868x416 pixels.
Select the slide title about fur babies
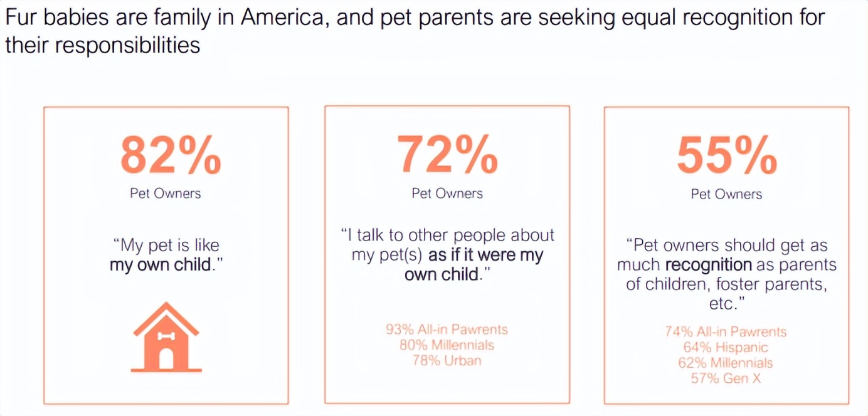(x=415, y=31)
